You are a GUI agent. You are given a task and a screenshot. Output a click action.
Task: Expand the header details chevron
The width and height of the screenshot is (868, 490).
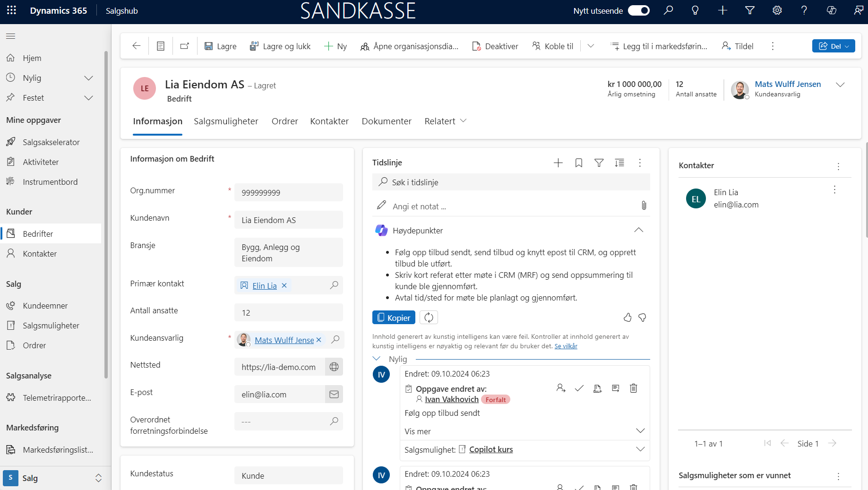[x=840, y=85]
